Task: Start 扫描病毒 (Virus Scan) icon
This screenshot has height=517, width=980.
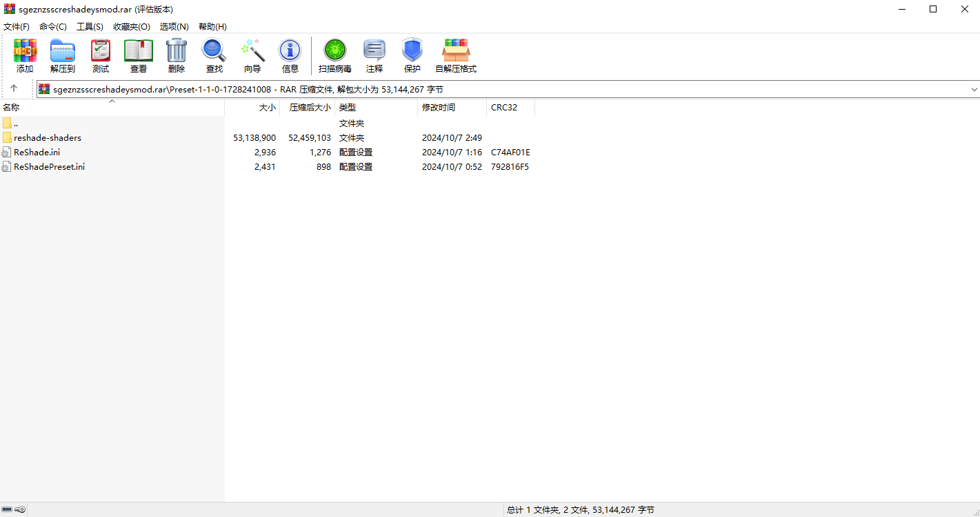Action: point(335,51)
